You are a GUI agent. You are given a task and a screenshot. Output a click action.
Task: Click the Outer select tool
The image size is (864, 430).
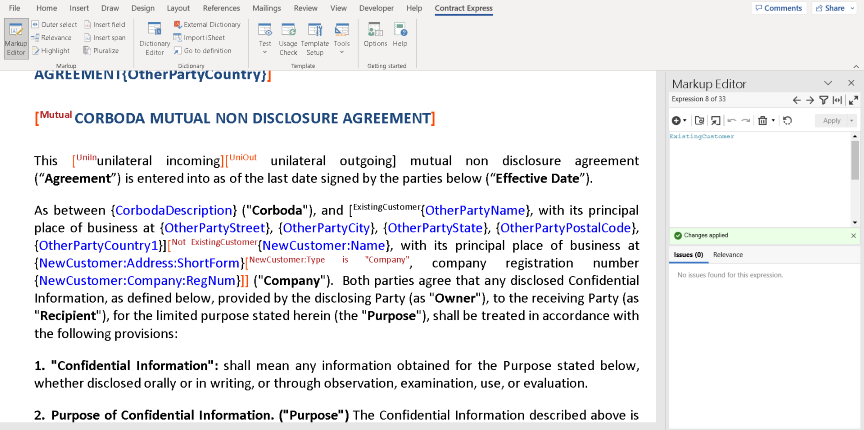54,24
